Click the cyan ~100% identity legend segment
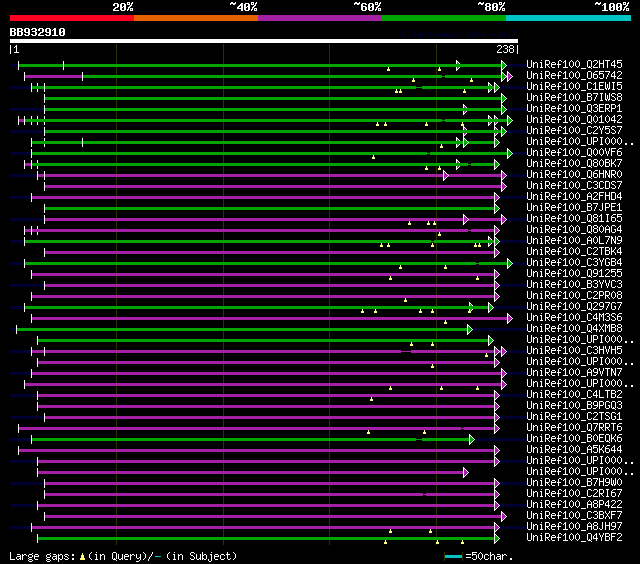The width and height of the screenshot is (640, 564). 569,18
